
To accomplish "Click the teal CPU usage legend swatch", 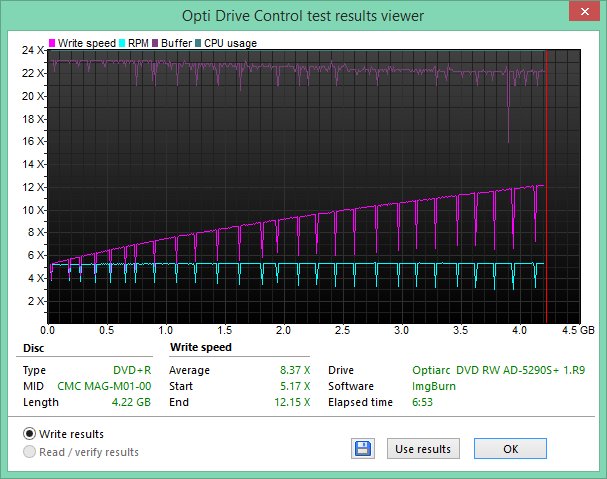I will coord(199,44).
